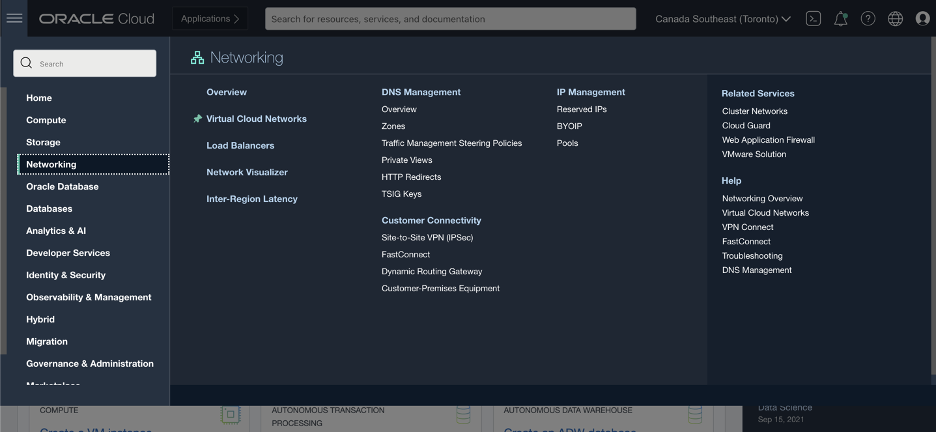Close the hamburger navigation menu

[14, 18]
